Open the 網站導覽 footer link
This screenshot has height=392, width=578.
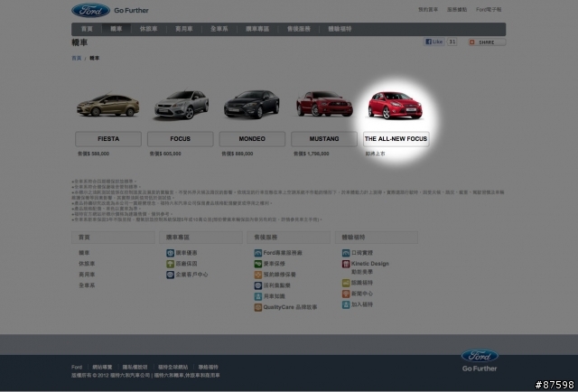[102, 368]
